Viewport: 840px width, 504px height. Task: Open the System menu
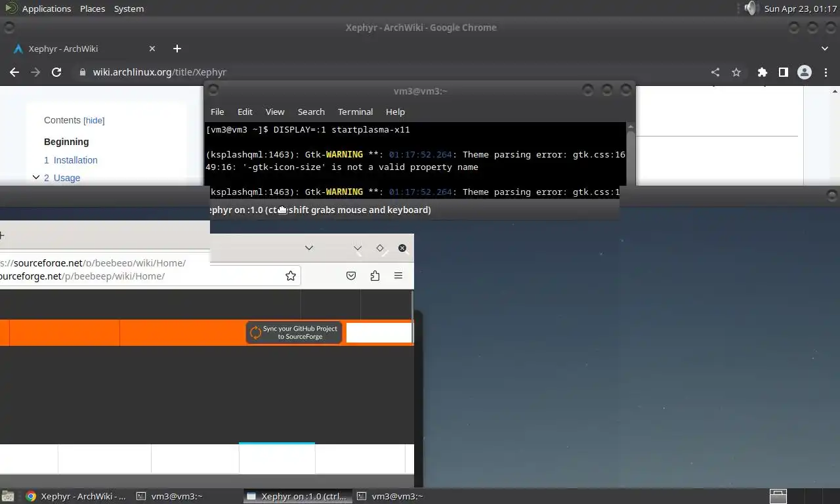pyautogui.click(x=129, y=9)
